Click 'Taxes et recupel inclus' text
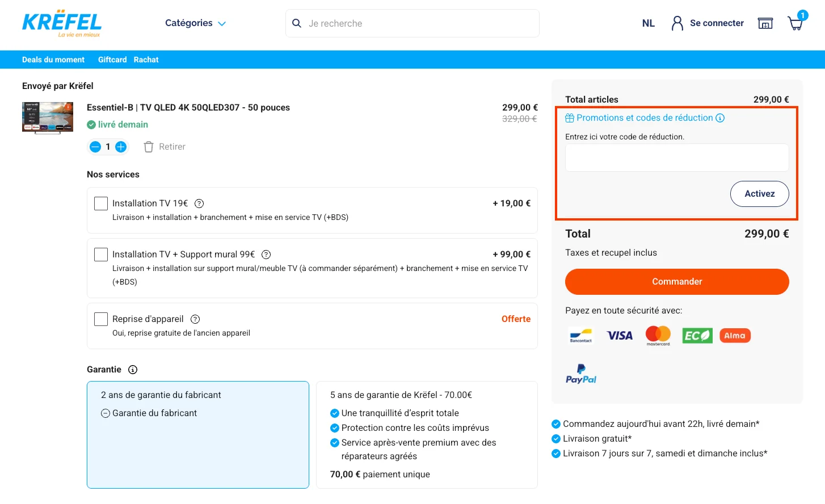 (x=611, y=253)
